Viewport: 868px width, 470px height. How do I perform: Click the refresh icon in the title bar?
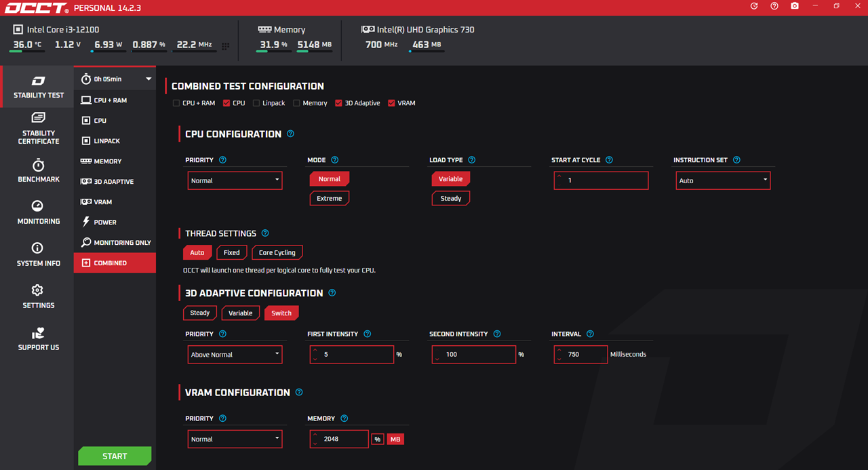pos(754,6)
